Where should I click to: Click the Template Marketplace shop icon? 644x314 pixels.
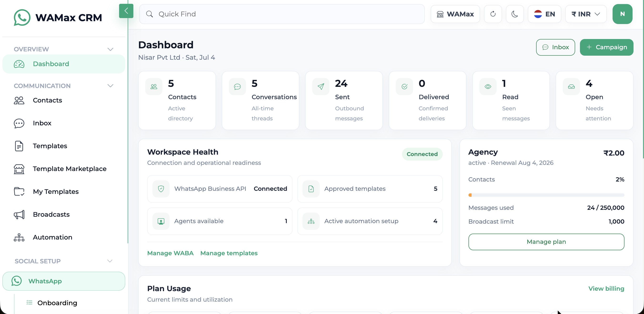(x=19, y=169)
